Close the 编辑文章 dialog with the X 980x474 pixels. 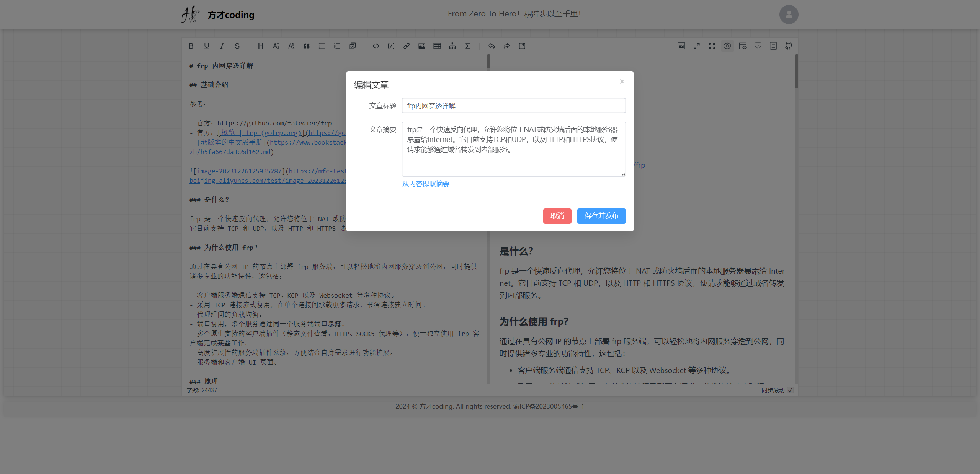[622, 81]
